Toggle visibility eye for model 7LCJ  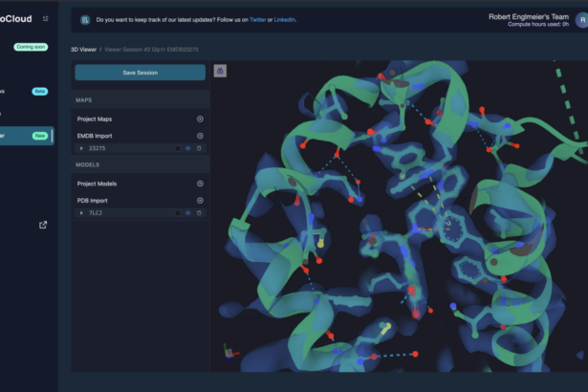[x=188, y=213]
